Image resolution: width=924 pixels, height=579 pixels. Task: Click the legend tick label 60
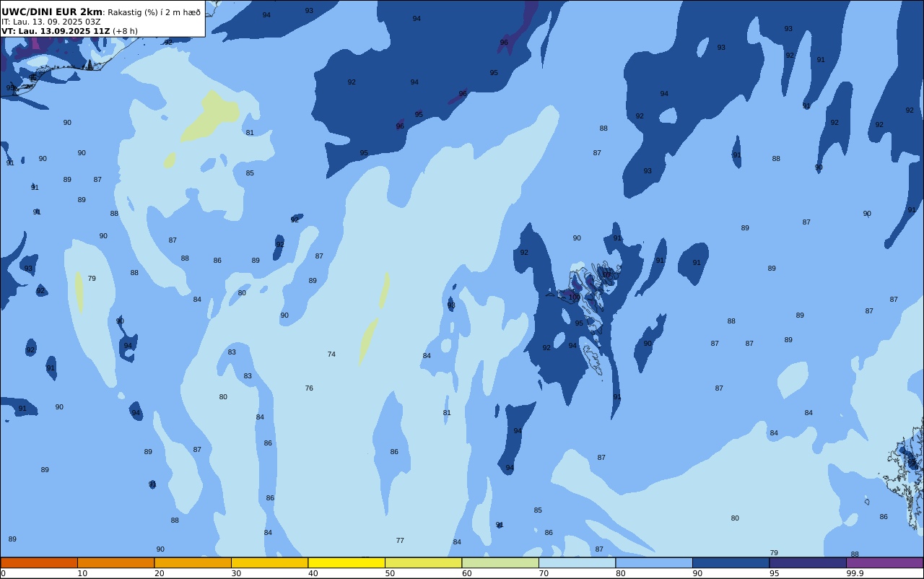(x=466, y=573)
